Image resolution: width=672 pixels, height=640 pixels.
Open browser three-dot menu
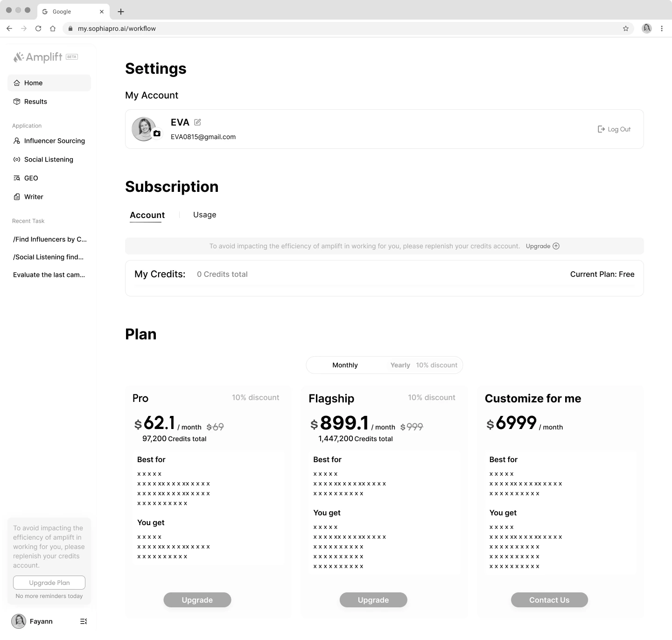(662, 28)
